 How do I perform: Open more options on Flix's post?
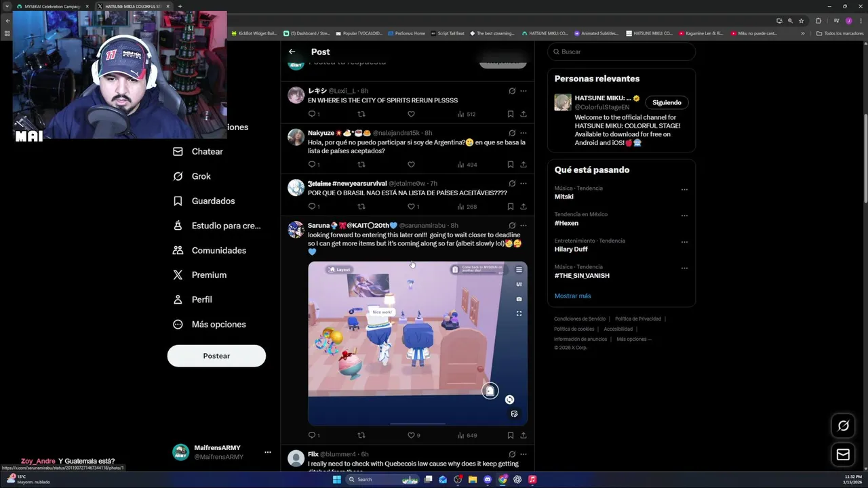(x=523, y=454)
